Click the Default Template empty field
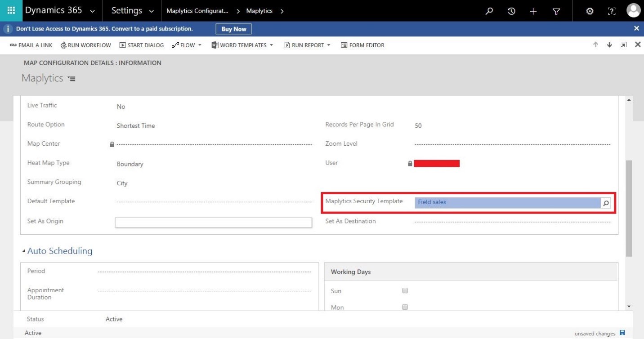This screenshot has height=339, width=644. click(x=214, y=202)
